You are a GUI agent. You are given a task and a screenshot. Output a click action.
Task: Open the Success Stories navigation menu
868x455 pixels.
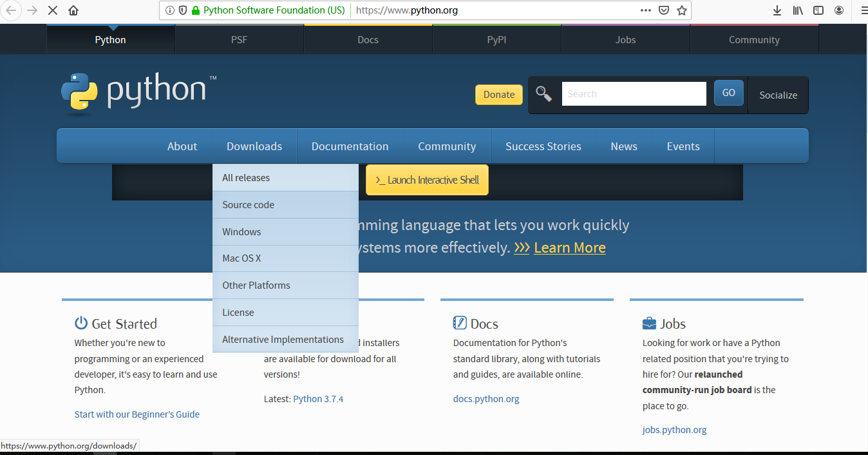pos(543,146)
